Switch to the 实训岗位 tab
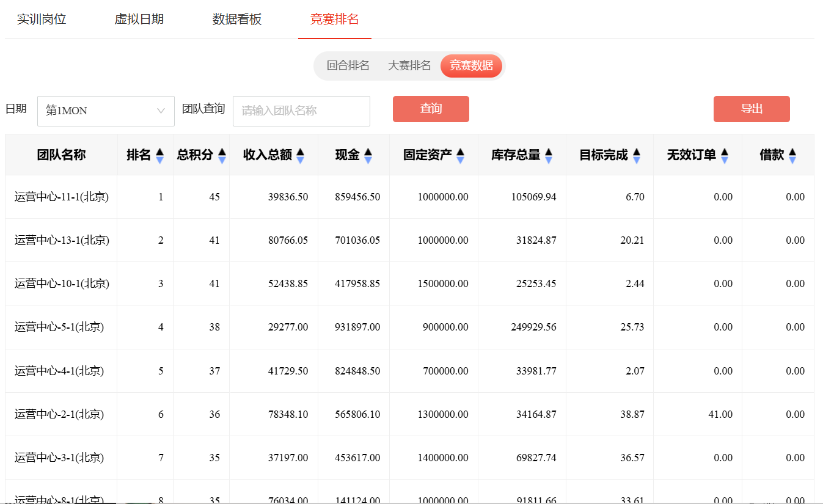 coord(42,19)
